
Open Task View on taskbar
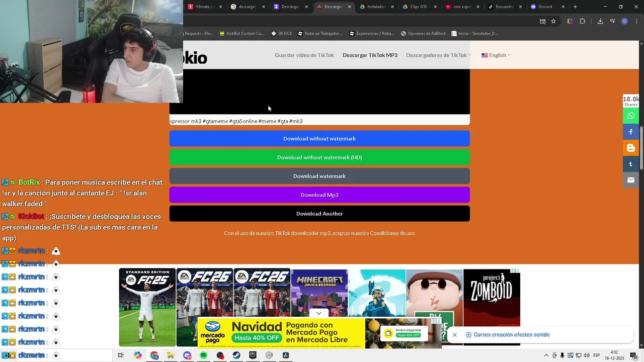121,355
